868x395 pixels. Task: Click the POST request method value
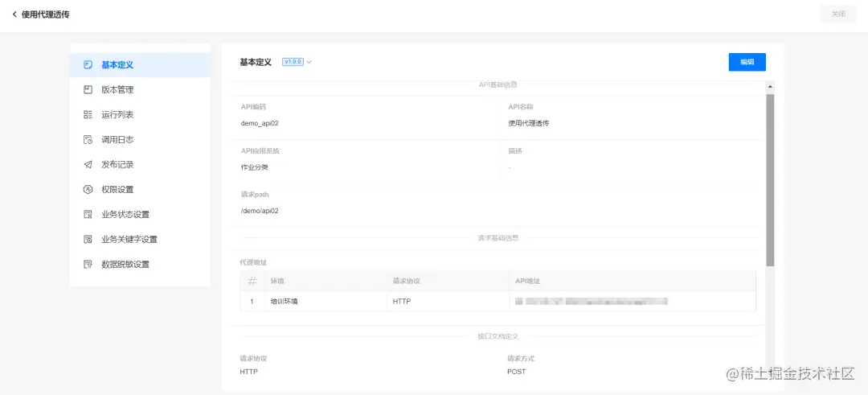coord(517,372)
